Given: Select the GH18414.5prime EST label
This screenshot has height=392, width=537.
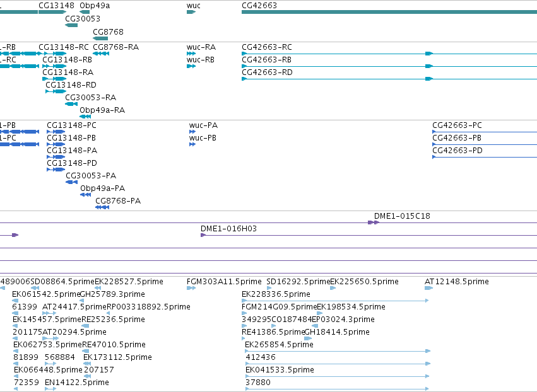Looking at the screenshot, I should [x=337, y=333].
